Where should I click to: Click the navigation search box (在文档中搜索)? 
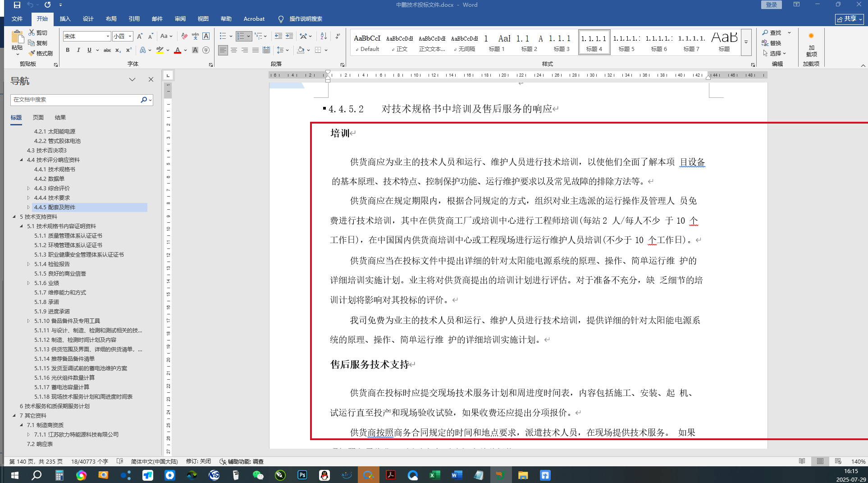[x=75, y=100]
